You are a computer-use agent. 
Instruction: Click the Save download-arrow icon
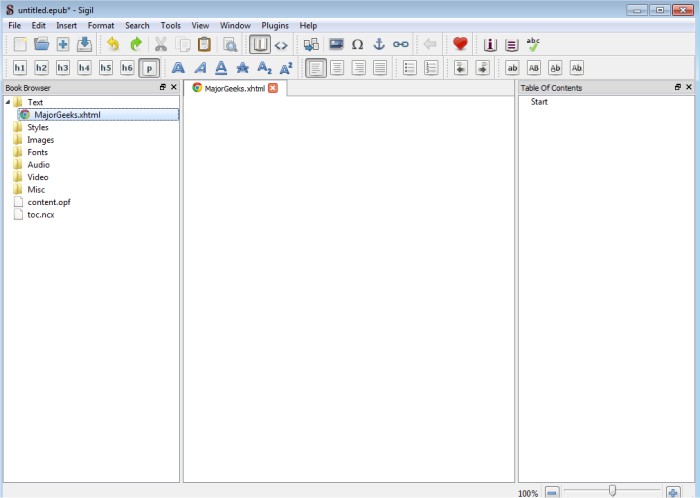pos(84,44)
